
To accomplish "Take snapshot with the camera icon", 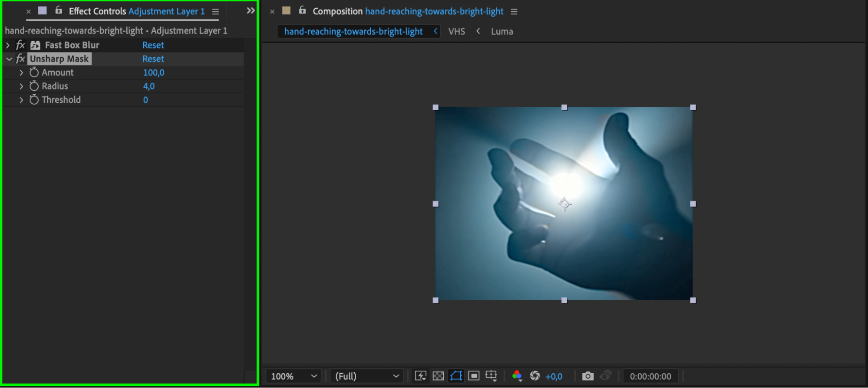I will pos(587,376).
